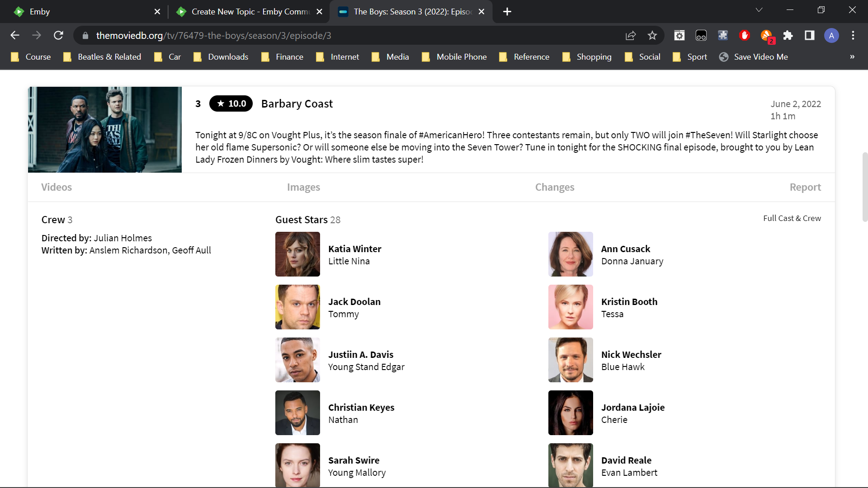Screen dimensions: 868x488
Task: Click the page vertical scrollbar
Action: [x=864, y=187]
